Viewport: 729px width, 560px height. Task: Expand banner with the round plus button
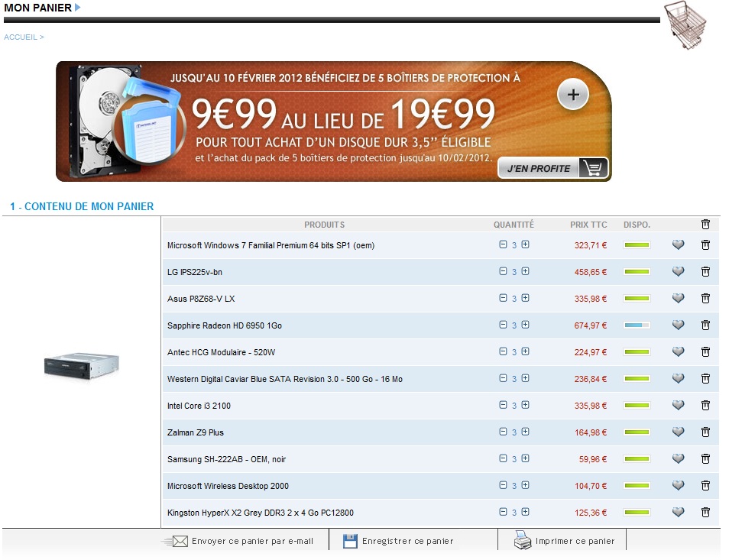click(x=573, y=95)
